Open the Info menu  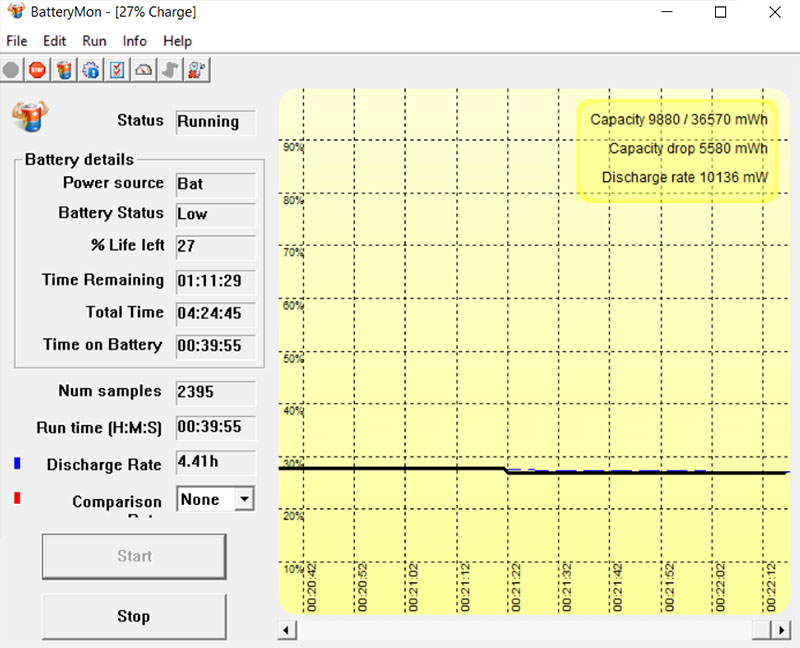click(x=134, y=41)
